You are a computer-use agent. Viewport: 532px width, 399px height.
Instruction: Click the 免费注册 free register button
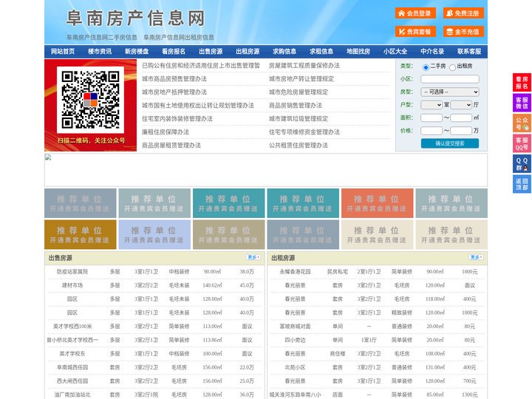coord(463,13)
